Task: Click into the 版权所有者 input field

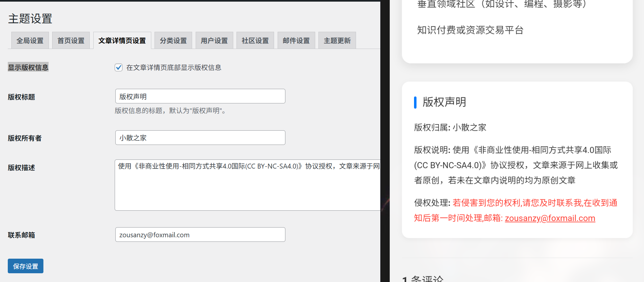Action: pyautogui.click(x=200, y=138)
